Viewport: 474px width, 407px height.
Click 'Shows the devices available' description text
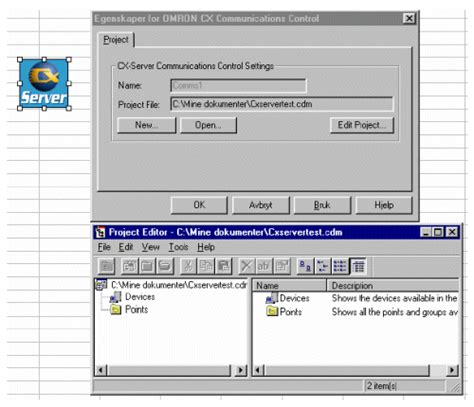pos(394,298)
